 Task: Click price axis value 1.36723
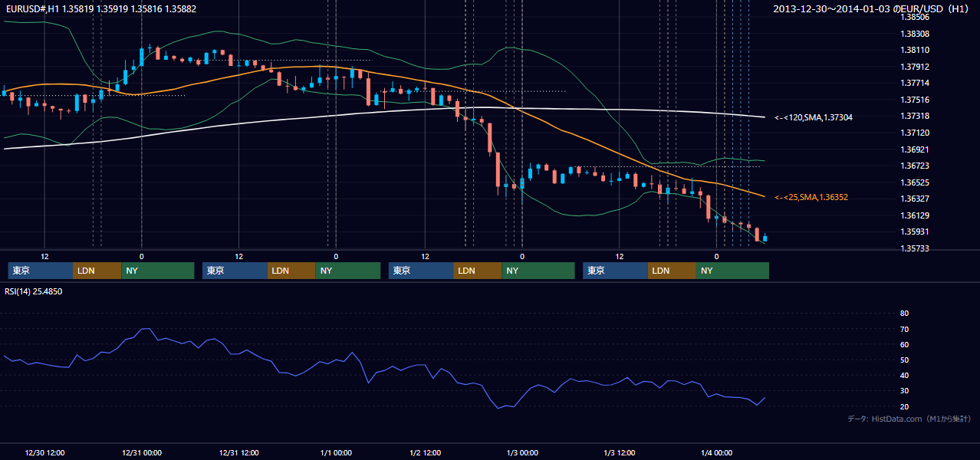coord(914,166)
